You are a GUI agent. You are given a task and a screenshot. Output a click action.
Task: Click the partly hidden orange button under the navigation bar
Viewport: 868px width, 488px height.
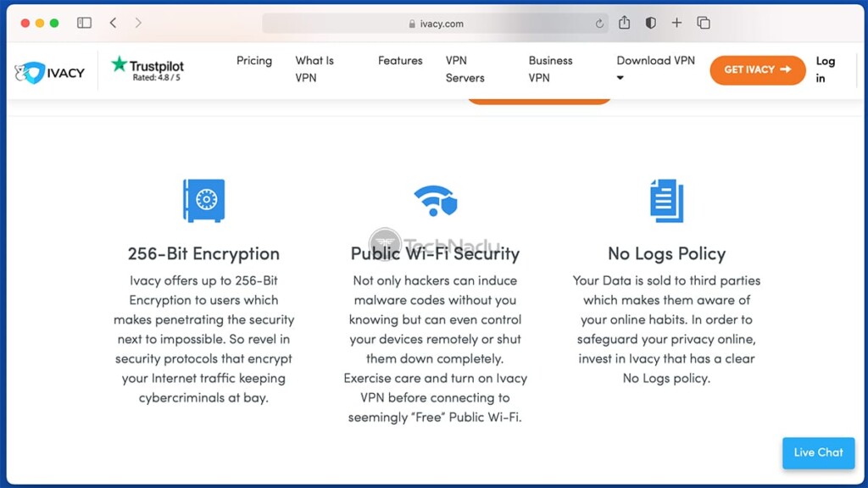click(x=539, y=100)
